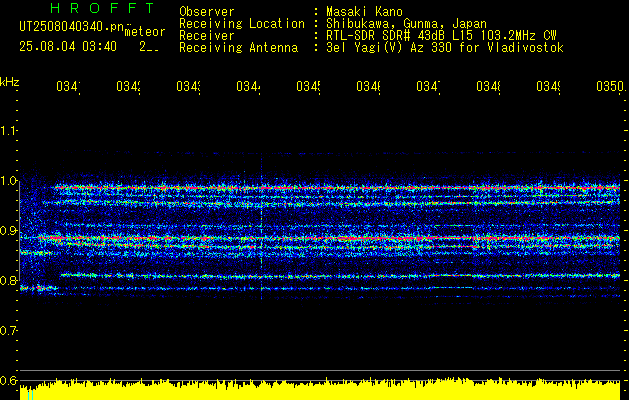Screen dimensions: 629x400
Task: Click the 'Receiving Antenna' label
Action: coord(238,48)
